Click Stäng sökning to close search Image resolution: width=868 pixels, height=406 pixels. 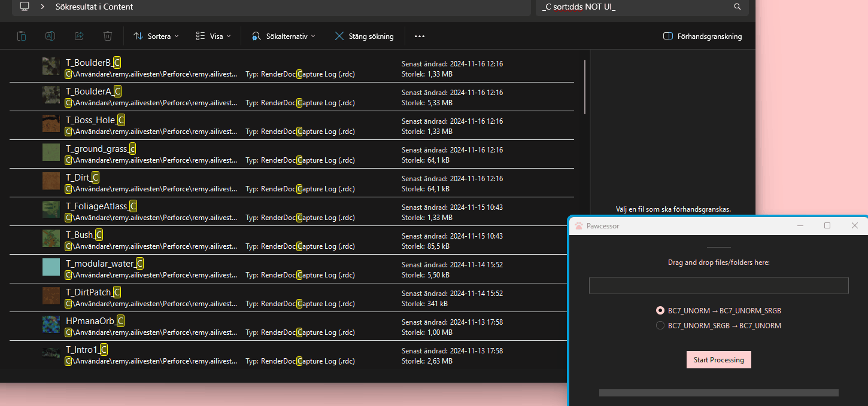364,36
